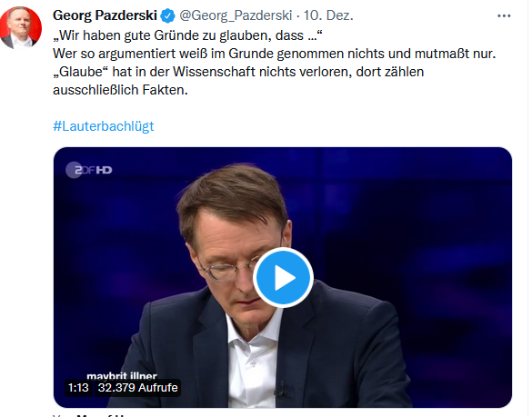Screen dimensions: 532x417
Task: Open the #Lauterbachlügt hashtag
Action: 104,126
